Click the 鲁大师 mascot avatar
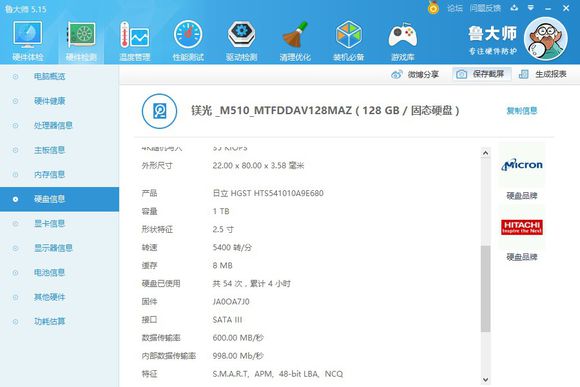580x387 pixels. (546, 38)
